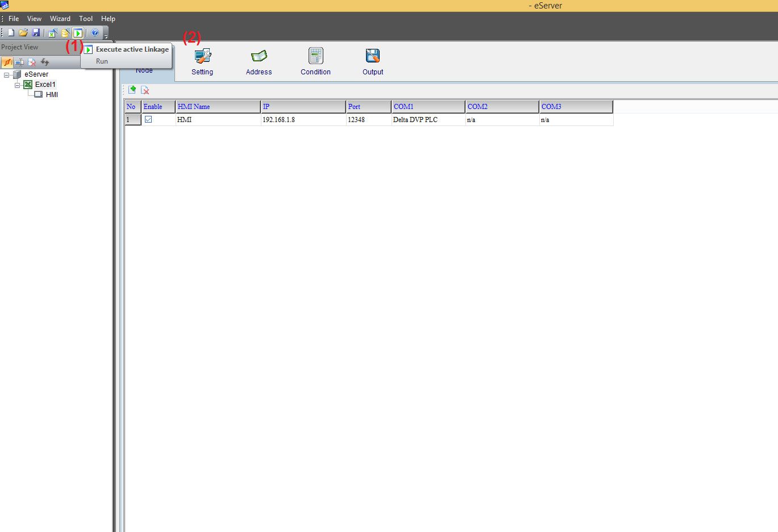Open the Wizard menu
Screen dimensions: 778x532
(x=60, y=19)
